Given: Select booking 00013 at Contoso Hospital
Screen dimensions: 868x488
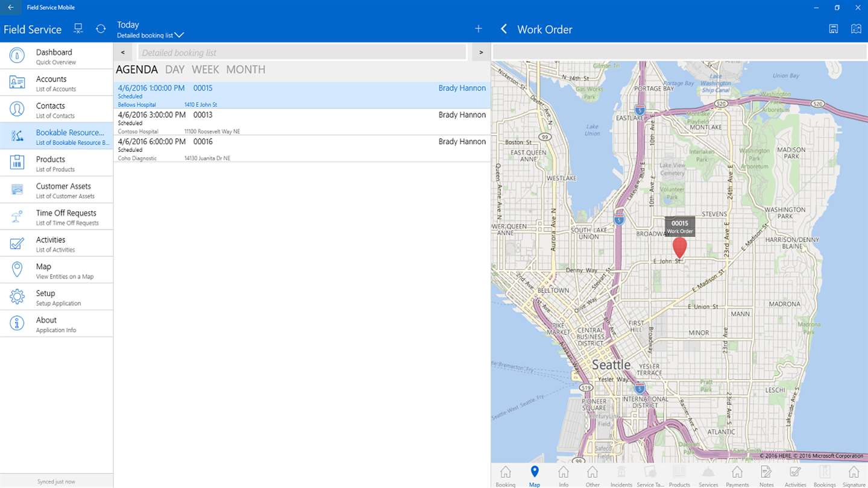Looking at the screenshot, I should coord(302,122).
